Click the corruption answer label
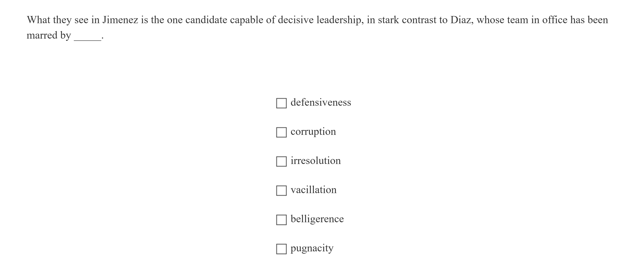 pyautogui.click(x=313, y=132)
